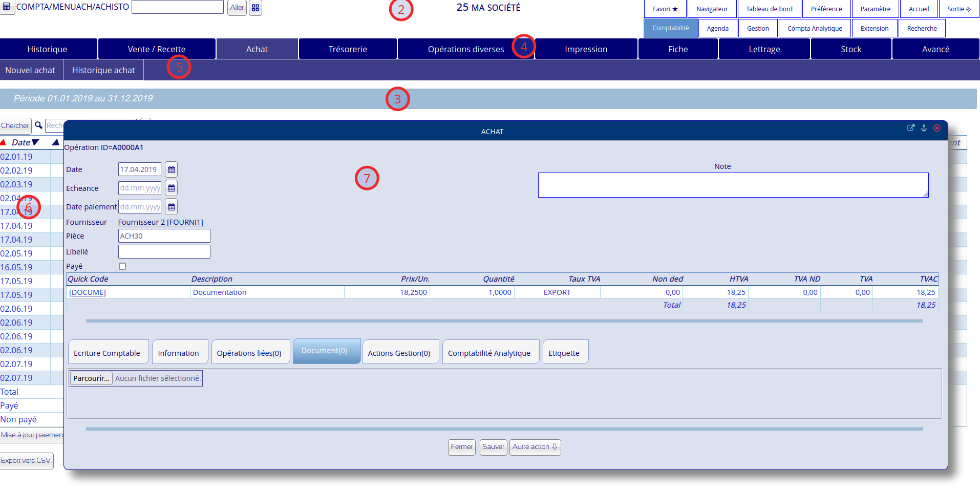980x492 pixels.
Task: Click into the Libellé input field
Action: click(164, 252)
